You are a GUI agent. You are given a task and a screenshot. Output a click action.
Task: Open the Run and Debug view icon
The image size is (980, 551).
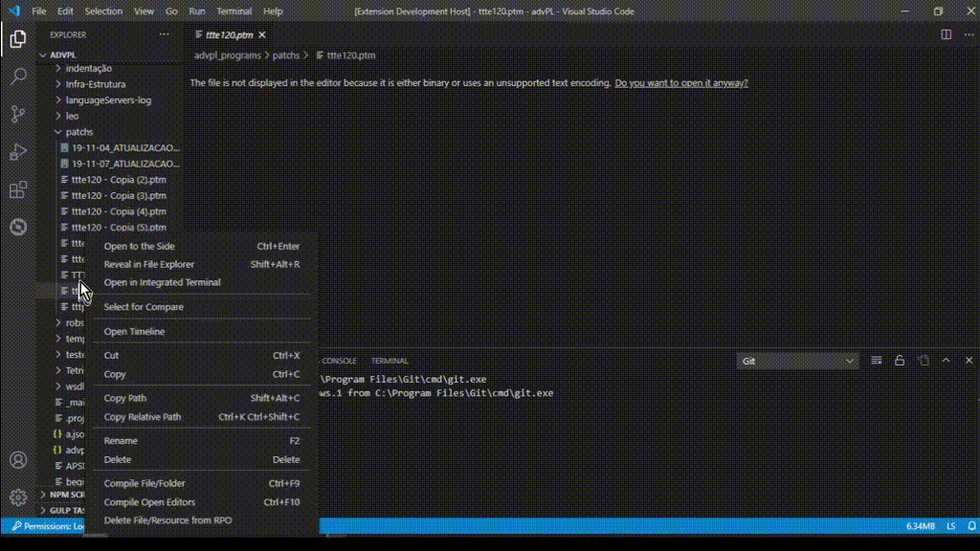coord(18,152)
